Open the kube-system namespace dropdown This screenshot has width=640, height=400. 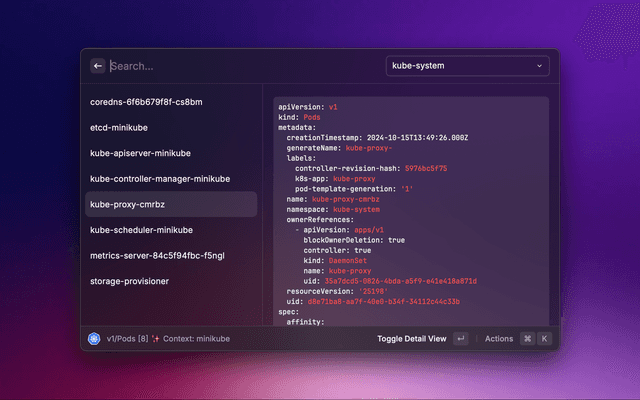tap(467, 66)
